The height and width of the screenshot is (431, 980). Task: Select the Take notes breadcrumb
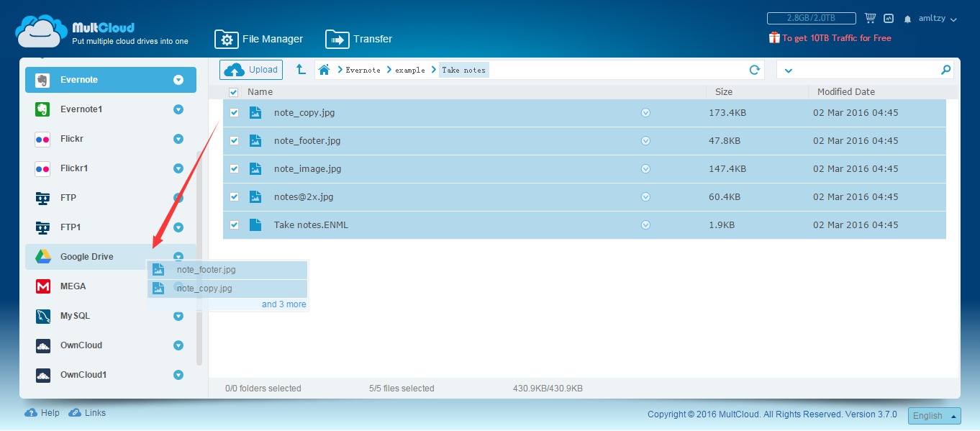pyautogui.click(x=463, y=70)
